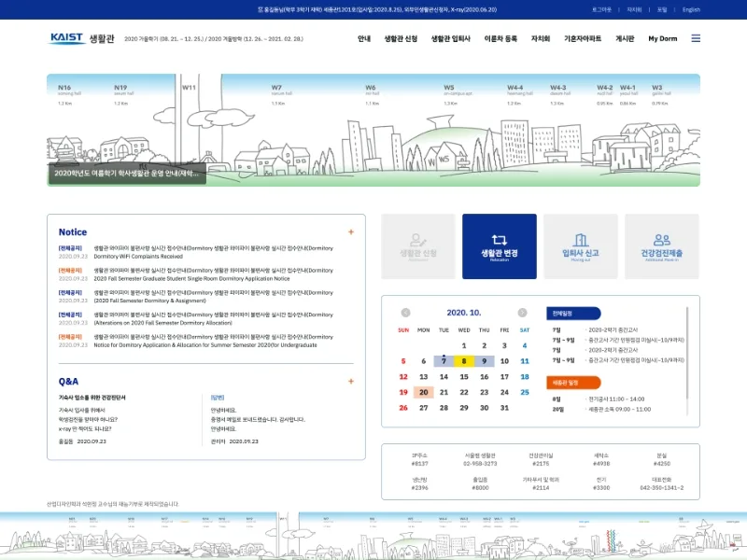The image size is (747, 560).
Task: Open the Dormitory WiFi Complaints notice
Action: pos(138,256)
